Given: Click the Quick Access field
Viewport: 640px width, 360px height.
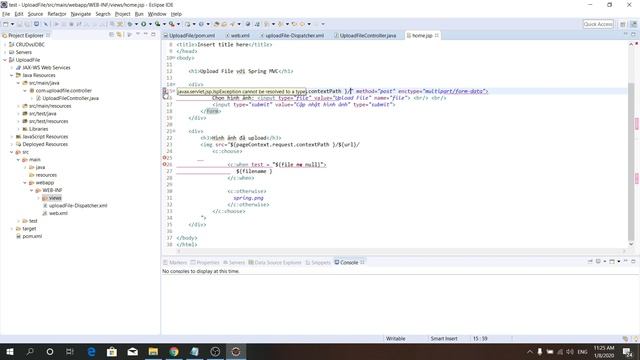Looking at the screenshot, I should pos(598,24).
